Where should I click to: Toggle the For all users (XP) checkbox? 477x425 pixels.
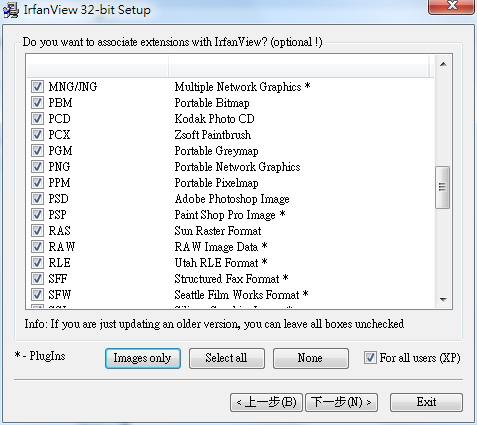click(370, 358)
